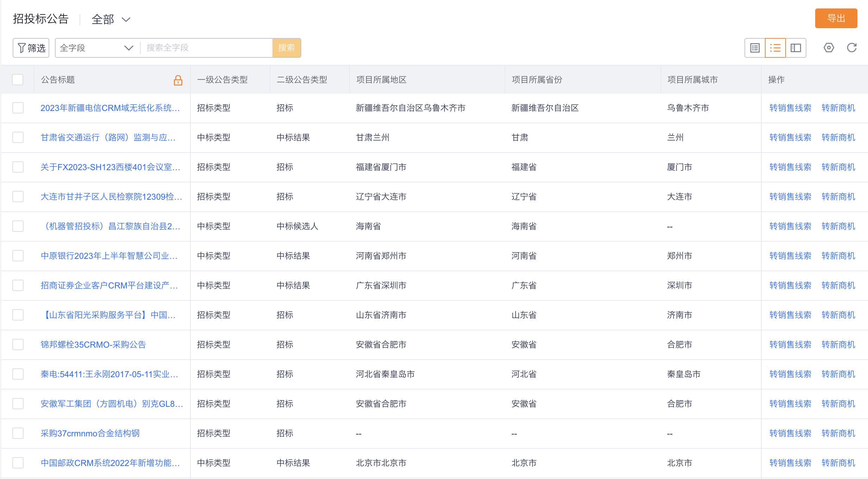Image resolution: width=868 pixels, height=479 pixels.
Task: Open announcement 秦电:54411:王永刚2017-05-11
Action: [109, 374]
